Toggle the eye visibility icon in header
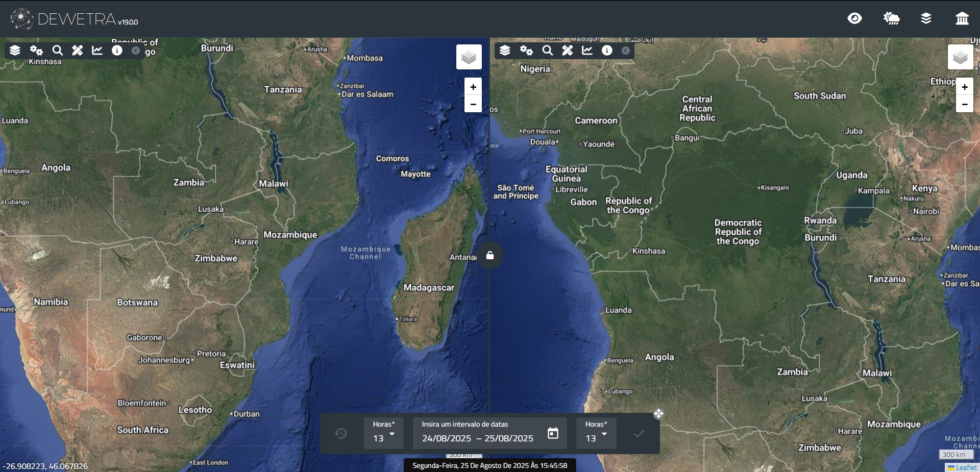The image size is (980, 472). tap(854, 19)
